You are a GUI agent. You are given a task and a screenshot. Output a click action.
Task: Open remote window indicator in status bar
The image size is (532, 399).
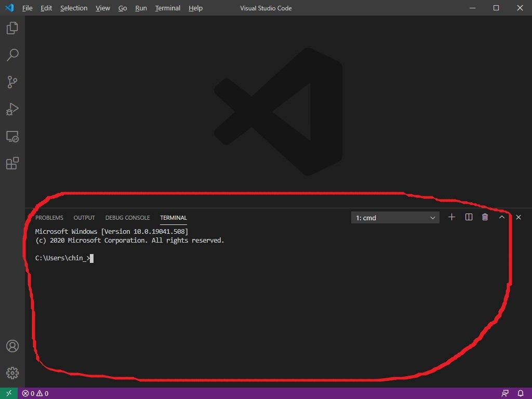click(x=9, y=393)
